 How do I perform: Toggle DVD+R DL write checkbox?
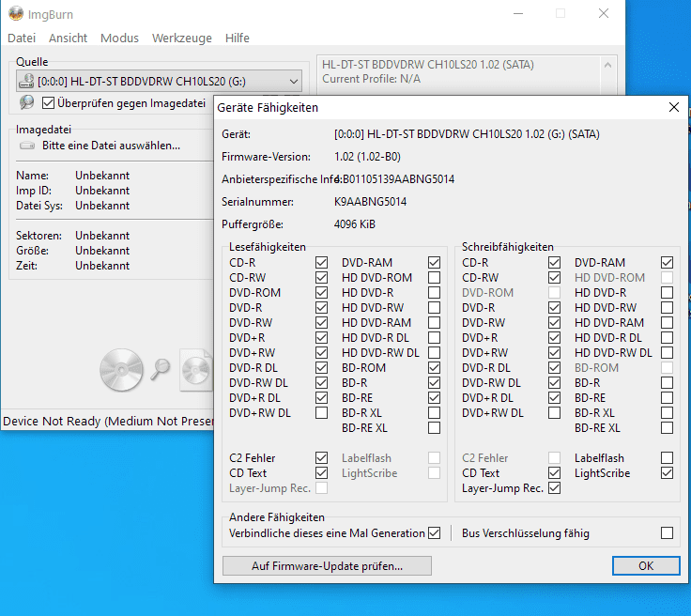554,398
